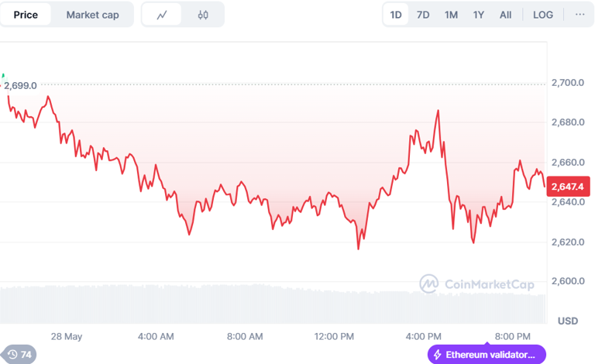Viewport: 595px width, 364px height.
Task: Click the 2,699.0 opening price marker
Action: pyautogui.click(x=21, y=85)
